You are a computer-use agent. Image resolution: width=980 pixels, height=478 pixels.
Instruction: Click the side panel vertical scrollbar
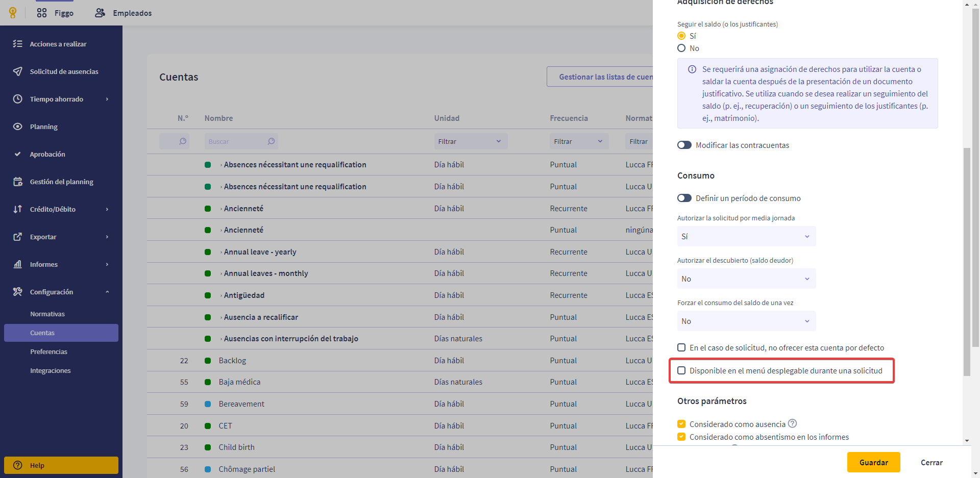point(967,262)
